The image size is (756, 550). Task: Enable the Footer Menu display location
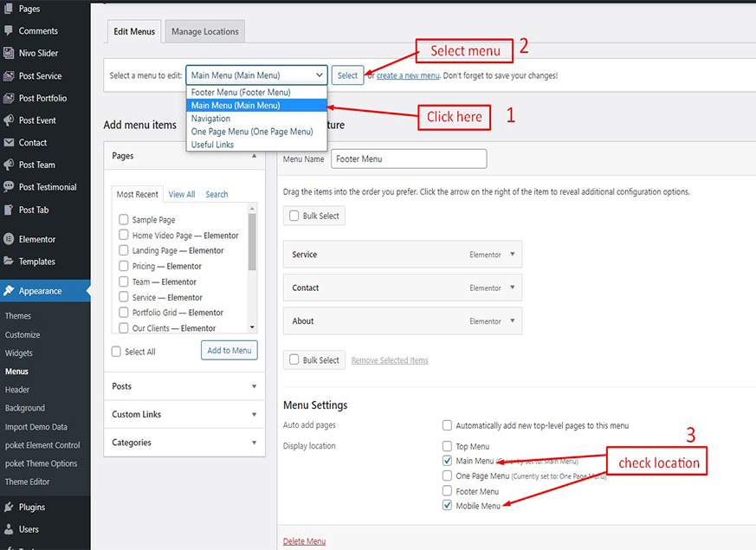tap(447, 491)
